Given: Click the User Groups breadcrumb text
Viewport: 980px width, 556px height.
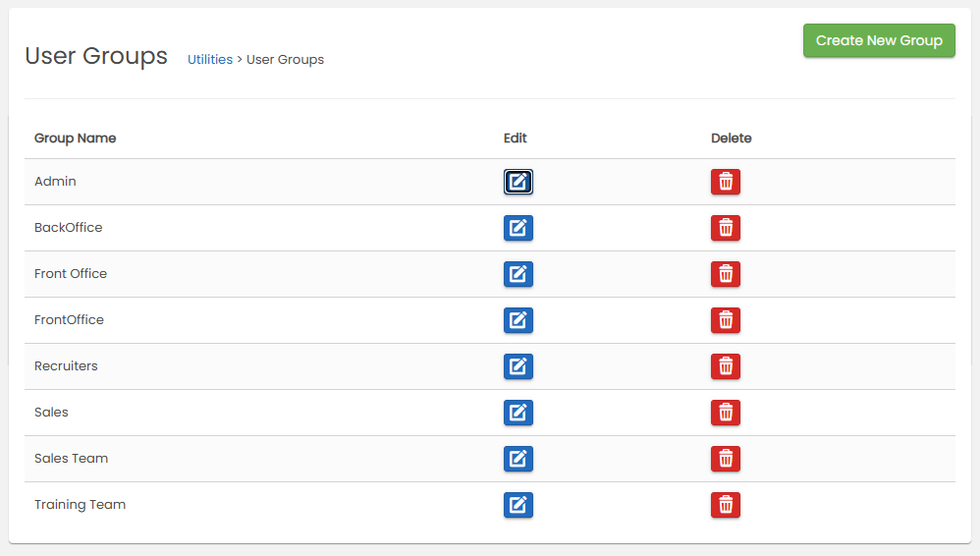Looking at the screenshot, I should (285, 59).
